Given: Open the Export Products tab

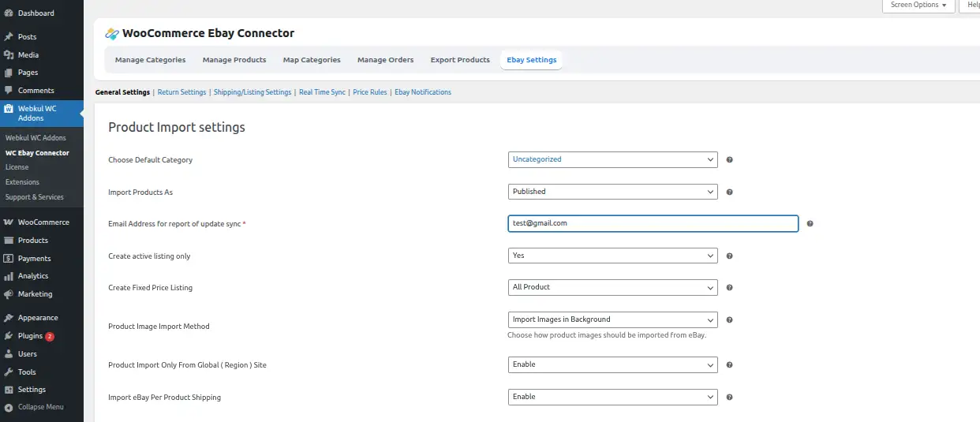Looking at the screenshot, I should (x=460, y=60).
